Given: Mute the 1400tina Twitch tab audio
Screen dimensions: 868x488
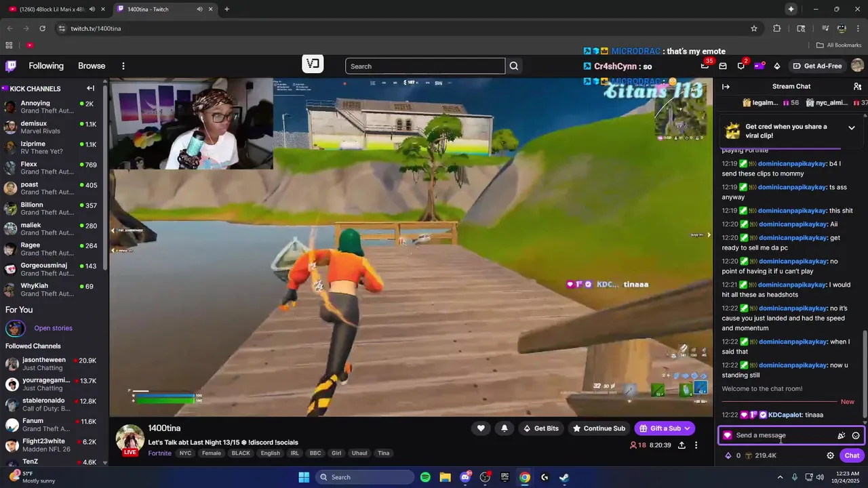Looking at the screenshot, I should [199, 9].
